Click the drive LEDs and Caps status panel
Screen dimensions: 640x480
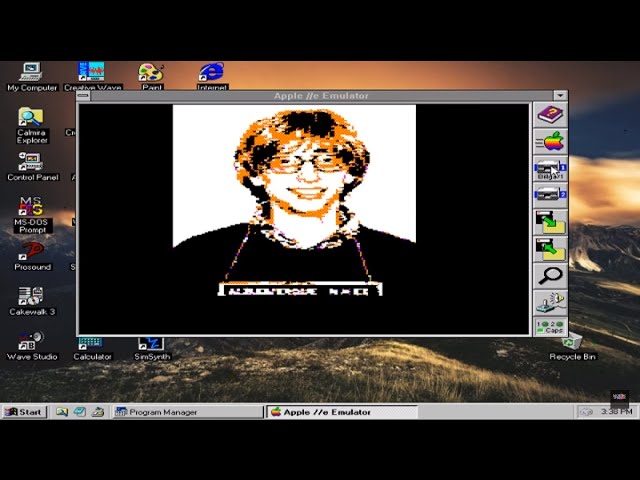tap(550, 327)
